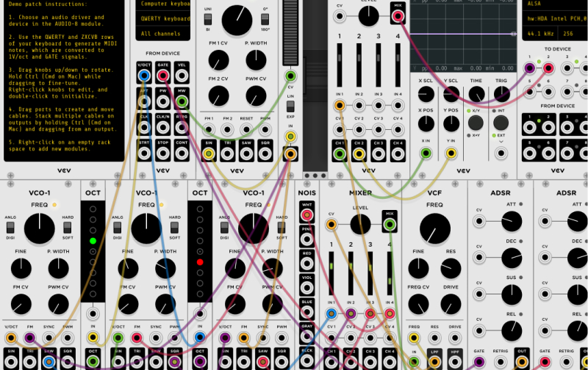Click the V/OCT output port under FROM DEVICE on the MIDI module
The width and height of the screenshot is (588, 370).
tap(143, 76)
